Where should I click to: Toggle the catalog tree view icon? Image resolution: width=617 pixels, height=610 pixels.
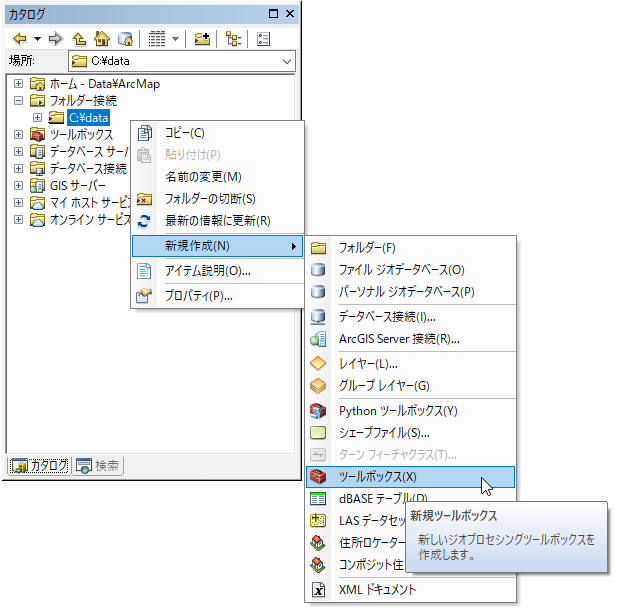point(233,39)
